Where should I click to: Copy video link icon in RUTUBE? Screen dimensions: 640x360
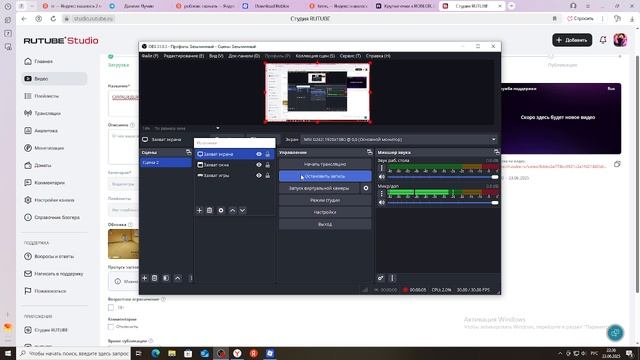[x=617, y=164]
